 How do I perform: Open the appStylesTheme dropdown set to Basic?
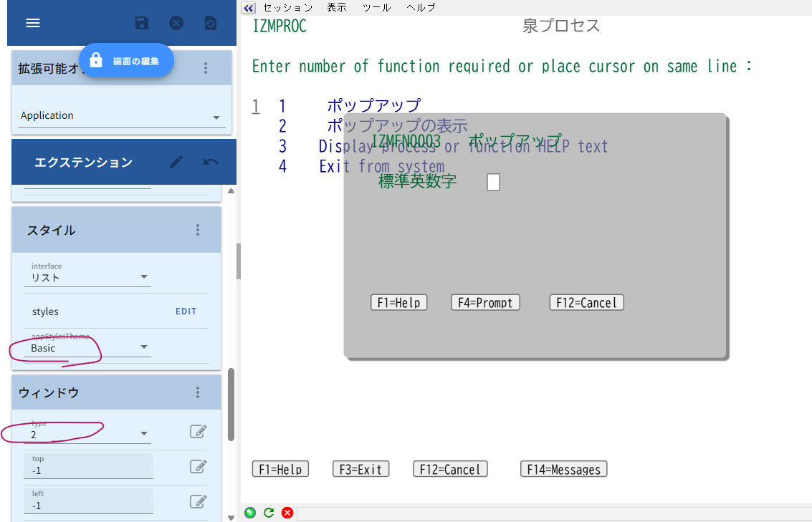coord(143,347)
